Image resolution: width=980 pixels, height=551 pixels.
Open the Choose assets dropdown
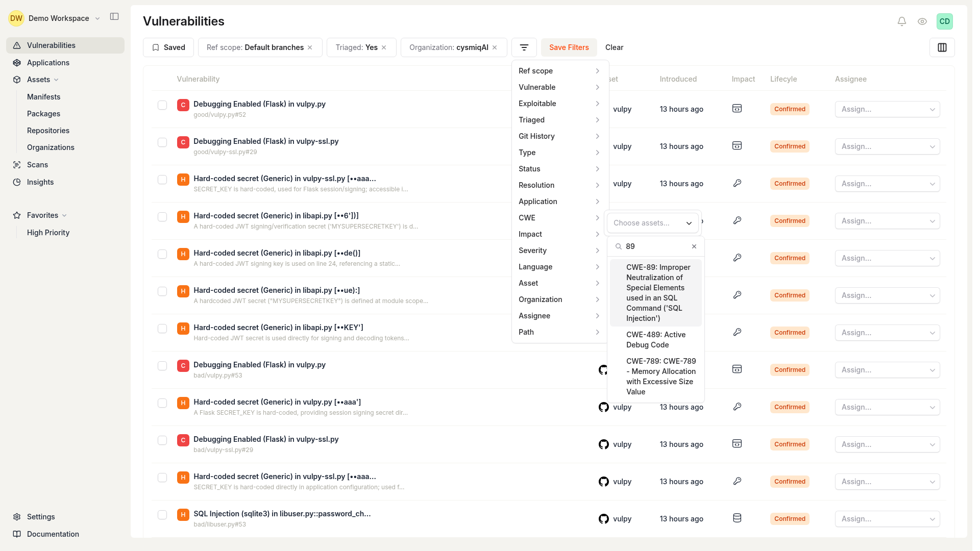(x=652, y=223)
